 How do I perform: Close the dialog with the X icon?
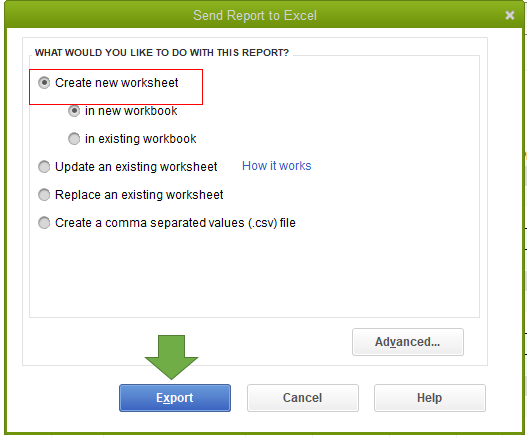click(510, 15)
